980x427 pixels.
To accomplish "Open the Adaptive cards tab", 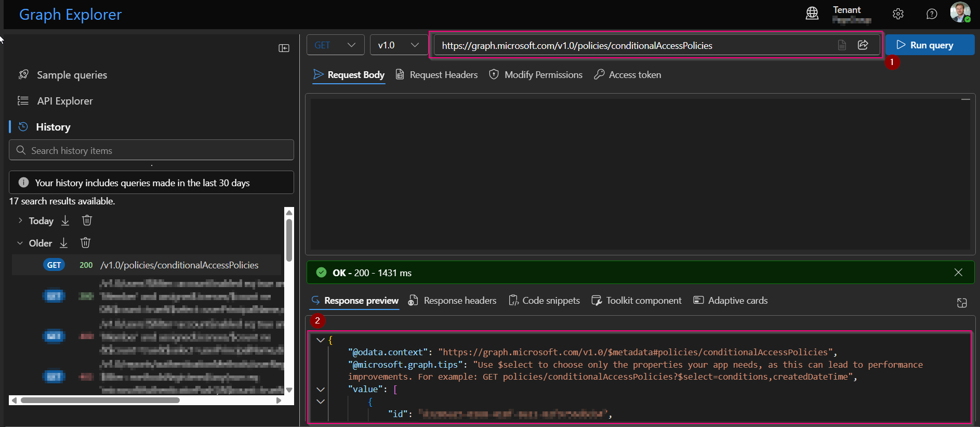I will point(731,301).
